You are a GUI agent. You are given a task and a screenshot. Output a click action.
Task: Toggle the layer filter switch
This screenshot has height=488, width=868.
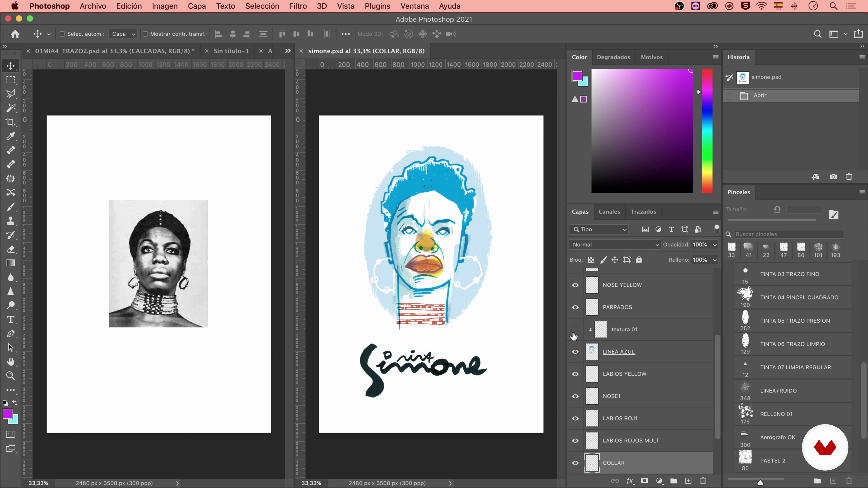(716, 229)
